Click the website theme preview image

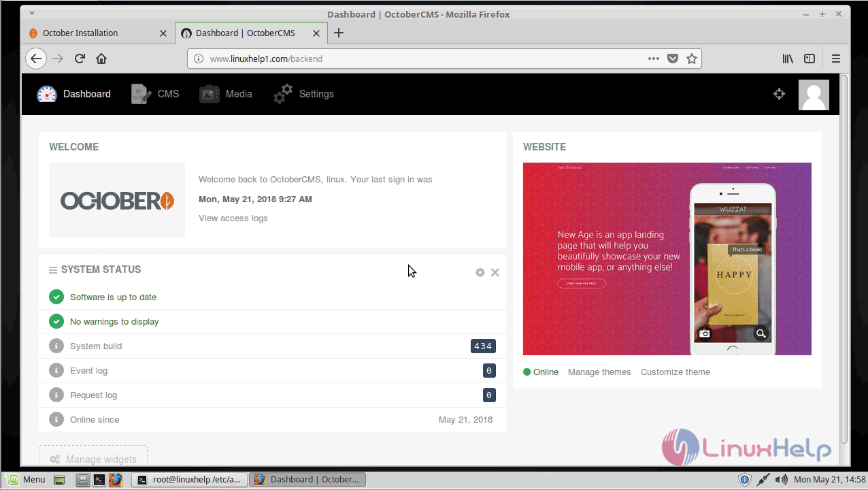(x=667, y=259)
